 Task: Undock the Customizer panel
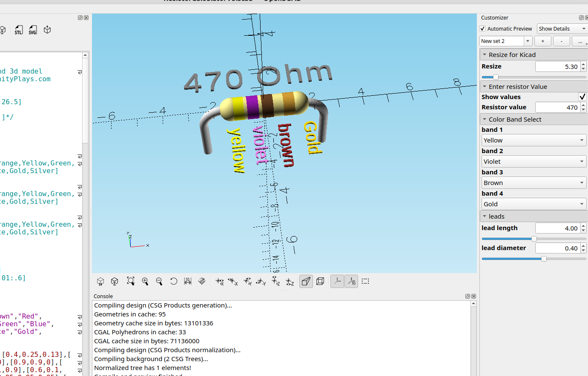coord(581,18)
